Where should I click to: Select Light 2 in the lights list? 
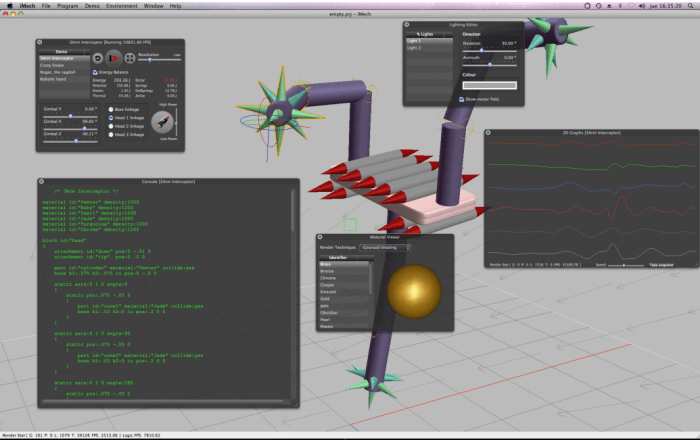click(414, 48)
